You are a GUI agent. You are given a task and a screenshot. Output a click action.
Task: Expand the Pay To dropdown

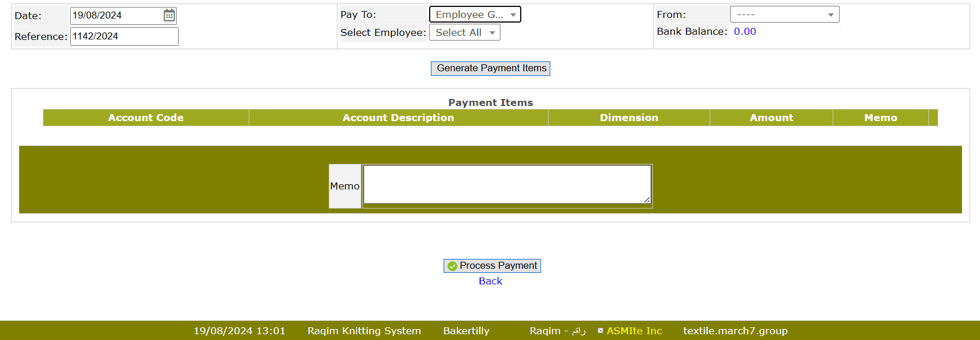coord(475,14)
